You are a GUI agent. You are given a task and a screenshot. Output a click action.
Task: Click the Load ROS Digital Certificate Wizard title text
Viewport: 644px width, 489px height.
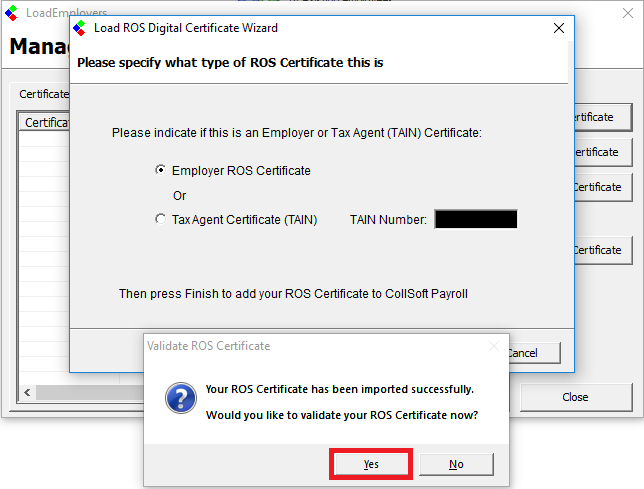click(x=186, y=28)
